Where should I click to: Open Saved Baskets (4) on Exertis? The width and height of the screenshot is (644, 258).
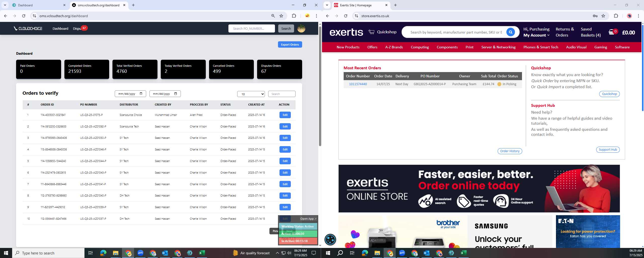click(x=591, y=32)
